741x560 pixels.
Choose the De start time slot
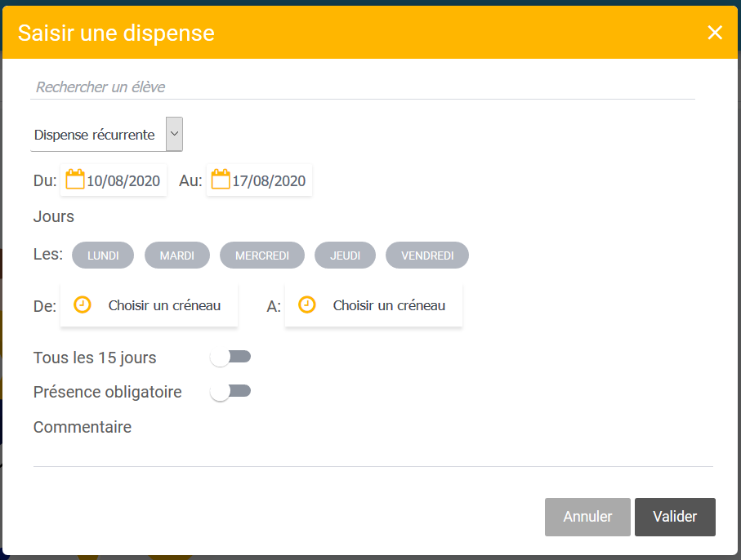point(149,305)
